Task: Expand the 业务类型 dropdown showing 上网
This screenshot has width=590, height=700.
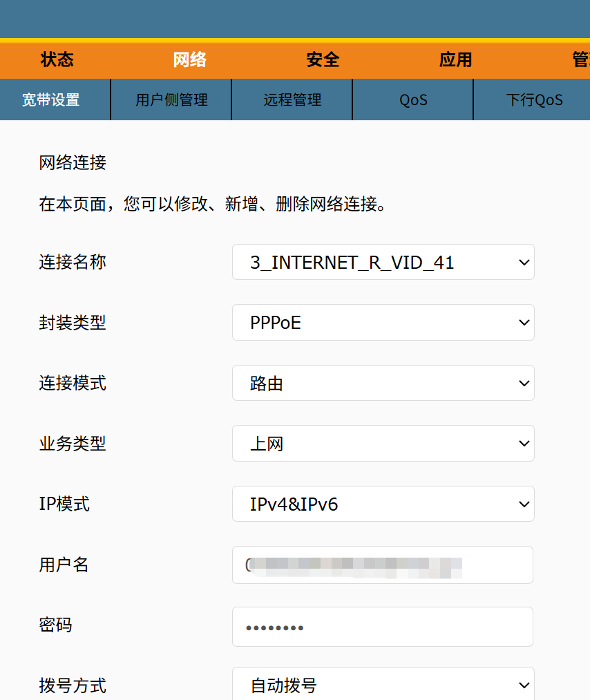Action: pyautogui.click(x=383, y=444)
